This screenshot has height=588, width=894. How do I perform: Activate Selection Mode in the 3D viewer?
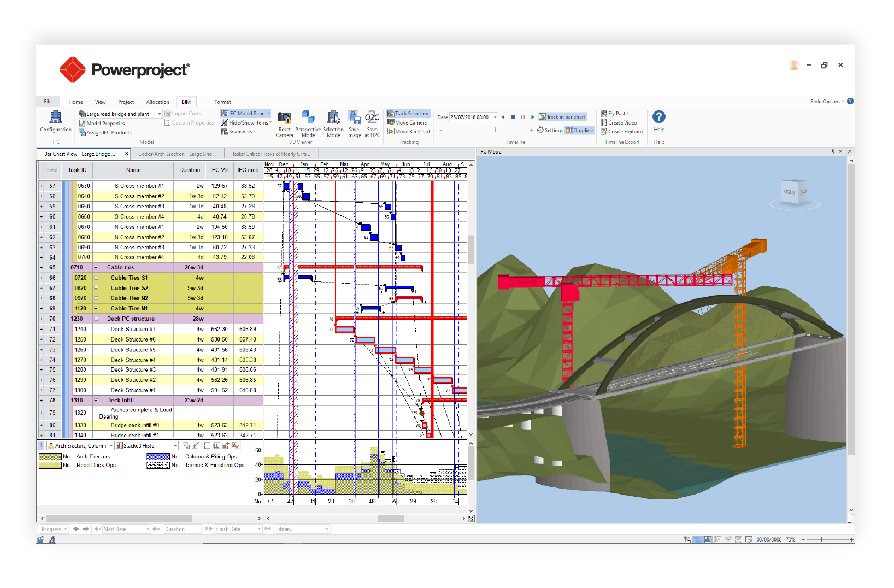[333, 117]
